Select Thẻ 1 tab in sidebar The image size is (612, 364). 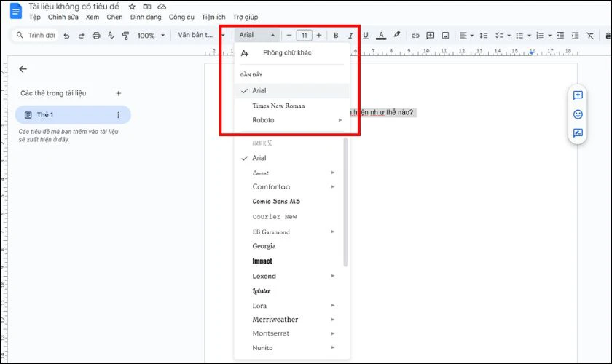[x=73, y=115]
